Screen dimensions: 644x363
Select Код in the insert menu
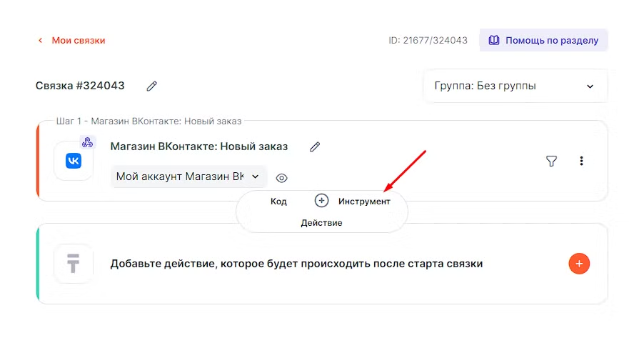click(x=278, y=202)
